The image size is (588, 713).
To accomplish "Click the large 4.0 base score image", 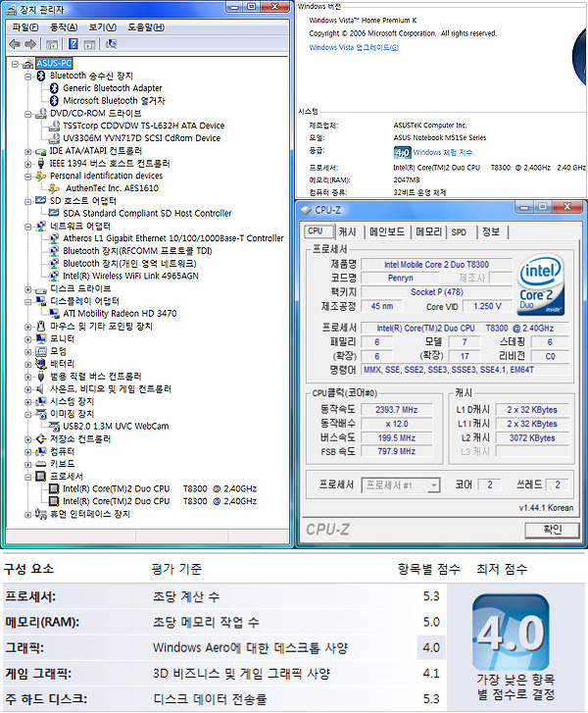I will pyautogui.click(x=511, y=632).
